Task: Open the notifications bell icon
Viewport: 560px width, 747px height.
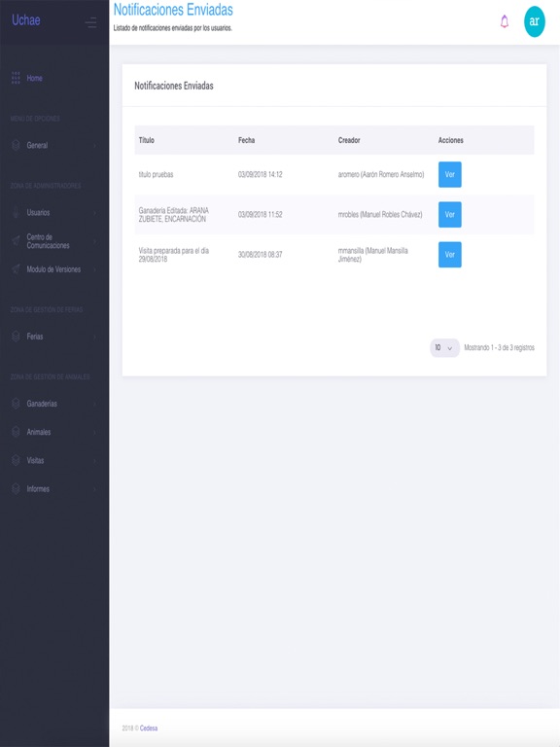Action: pos(505,21)
